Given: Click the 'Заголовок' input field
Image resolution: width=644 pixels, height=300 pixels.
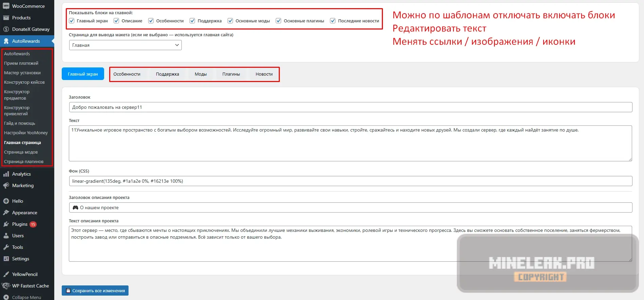Looking at the screenshot, I should click(x=350, y=107).
